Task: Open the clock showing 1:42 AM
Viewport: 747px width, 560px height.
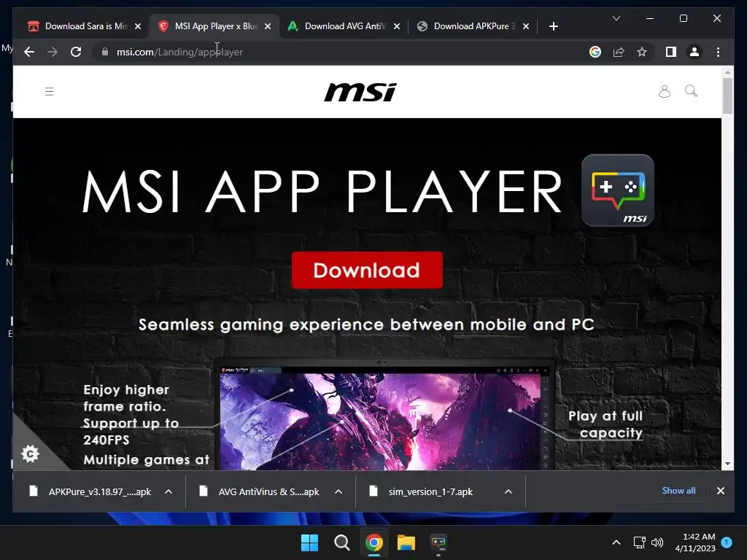Action: pos(695,542)
